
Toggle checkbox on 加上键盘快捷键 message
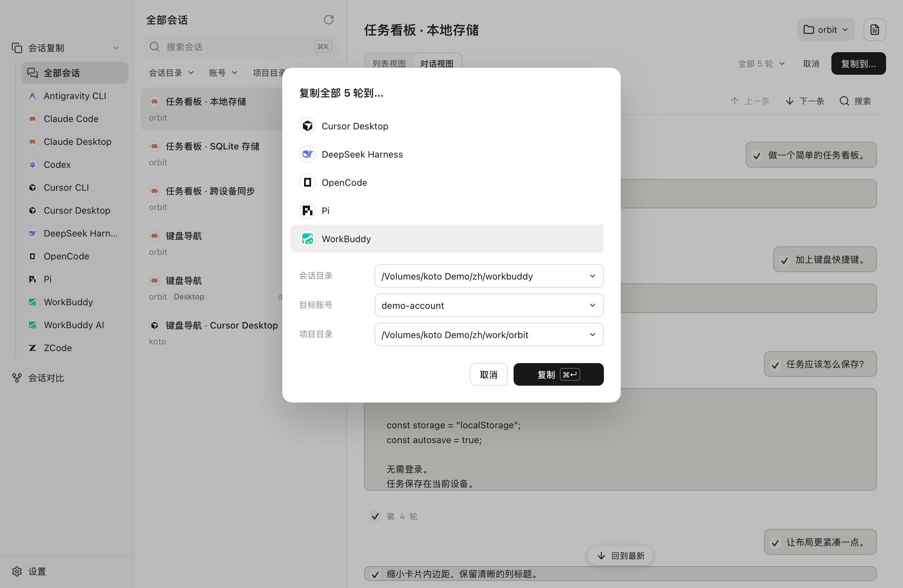[784, 260]
